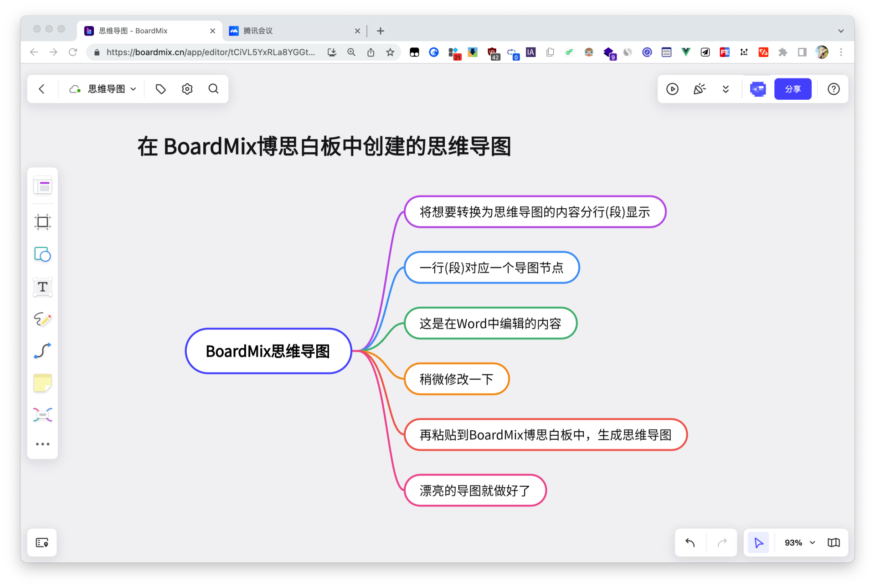Click the celebration confetti icon

(x=699, y=89)
